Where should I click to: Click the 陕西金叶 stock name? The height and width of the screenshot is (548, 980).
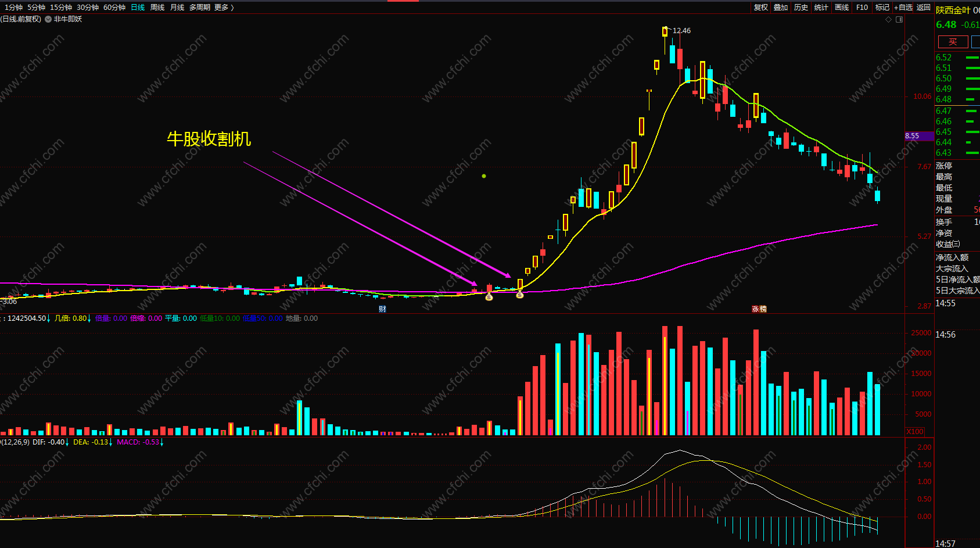tap(953, 10)
